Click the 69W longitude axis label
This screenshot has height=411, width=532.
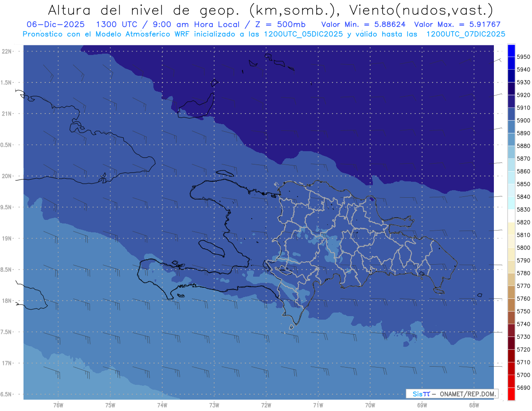point(422,405)
